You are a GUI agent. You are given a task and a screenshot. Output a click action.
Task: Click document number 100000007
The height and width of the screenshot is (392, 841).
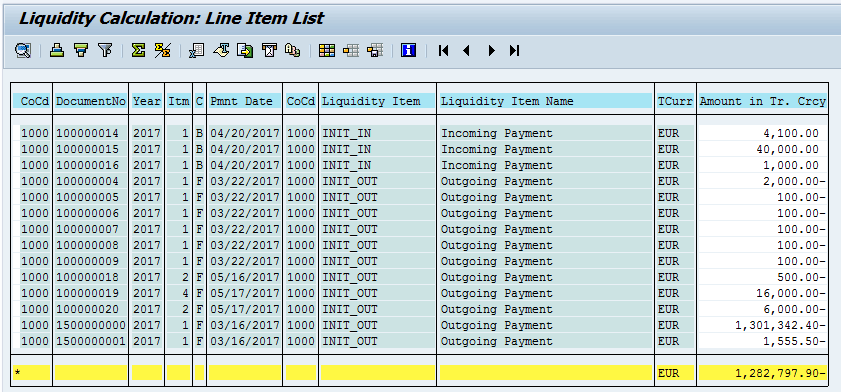point(87,230)
